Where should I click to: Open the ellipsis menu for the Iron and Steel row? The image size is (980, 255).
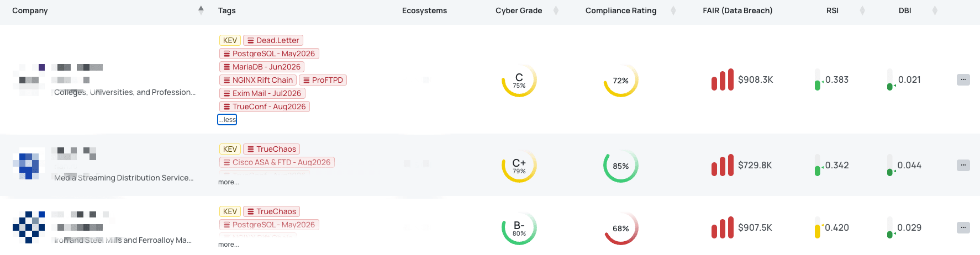point(963,227)
